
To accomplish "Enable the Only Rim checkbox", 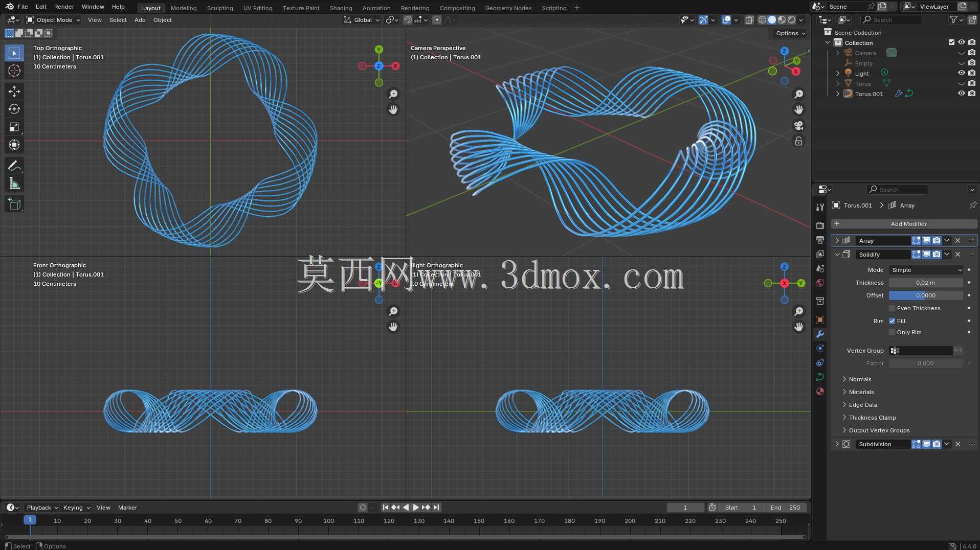I will tap(892, 332).
